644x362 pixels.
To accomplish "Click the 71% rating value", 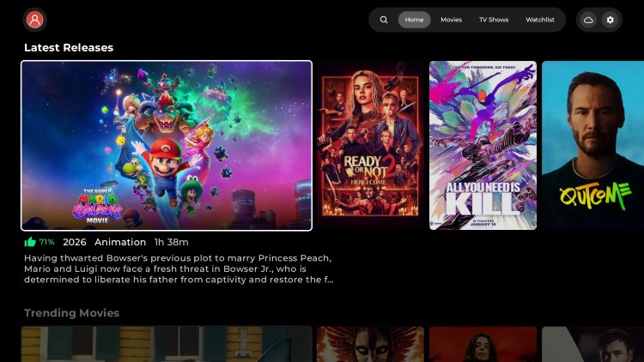I will tap(47, 242).
